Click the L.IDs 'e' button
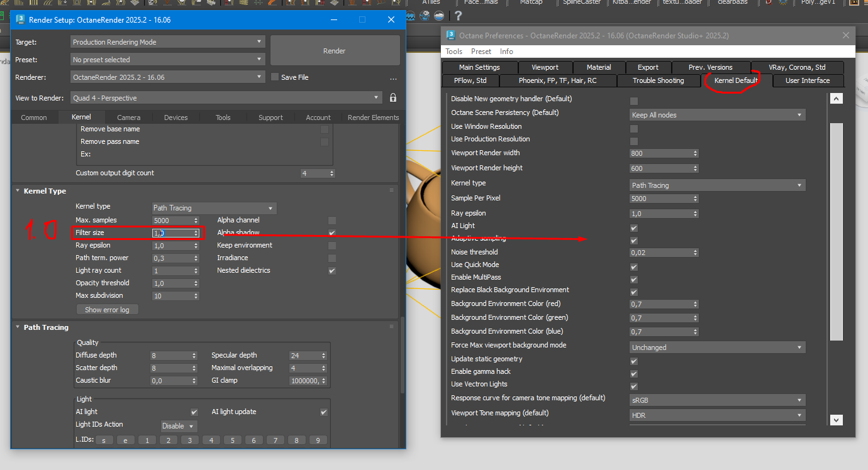 [125, 440]
